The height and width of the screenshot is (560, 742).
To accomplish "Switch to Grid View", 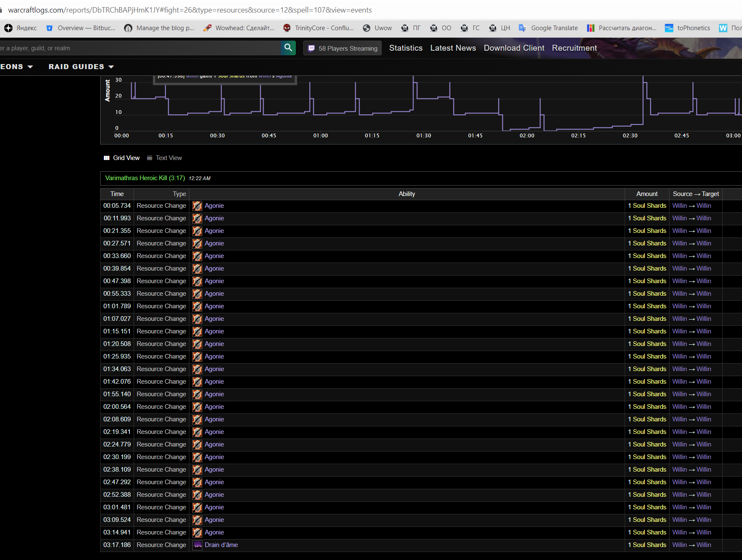I will coord(122,158).
